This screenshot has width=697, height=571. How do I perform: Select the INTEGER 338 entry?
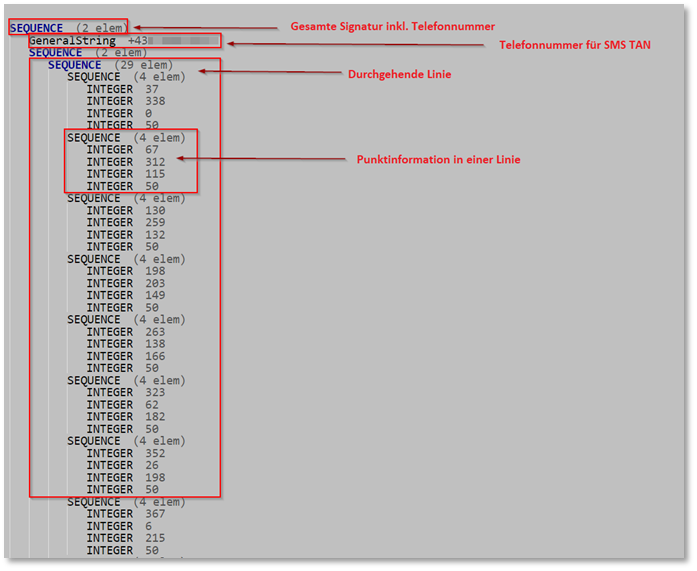pos(125,101)
